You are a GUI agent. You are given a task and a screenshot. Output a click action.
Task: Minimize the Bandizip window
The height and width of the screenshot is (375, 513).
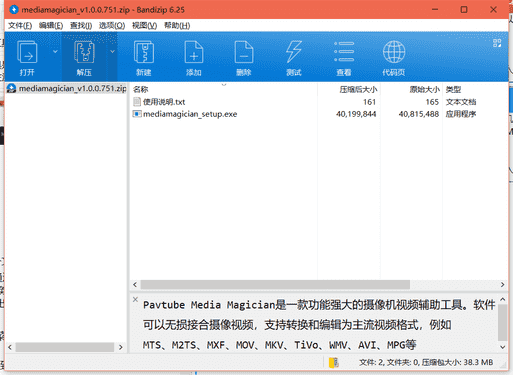click(435, 10)
